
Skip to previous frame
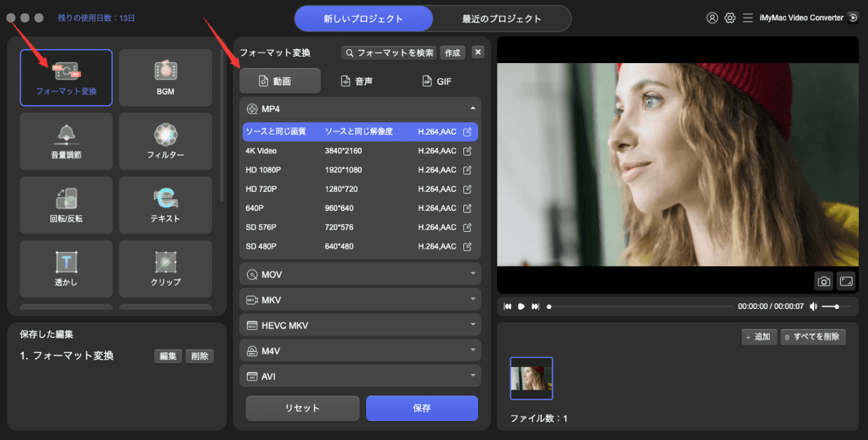click(x=507, y=306)
